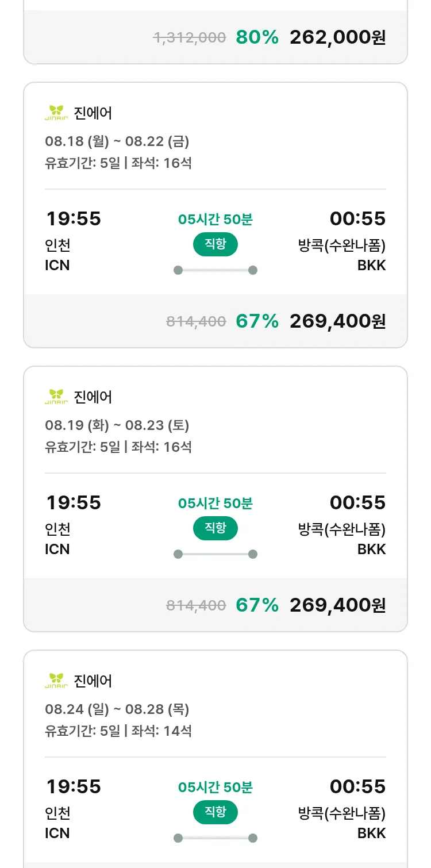Tap the 19:55 departure time on 08.24 flight
The width and height of the screenshot is (431, 868).
(x=73, y=786)
